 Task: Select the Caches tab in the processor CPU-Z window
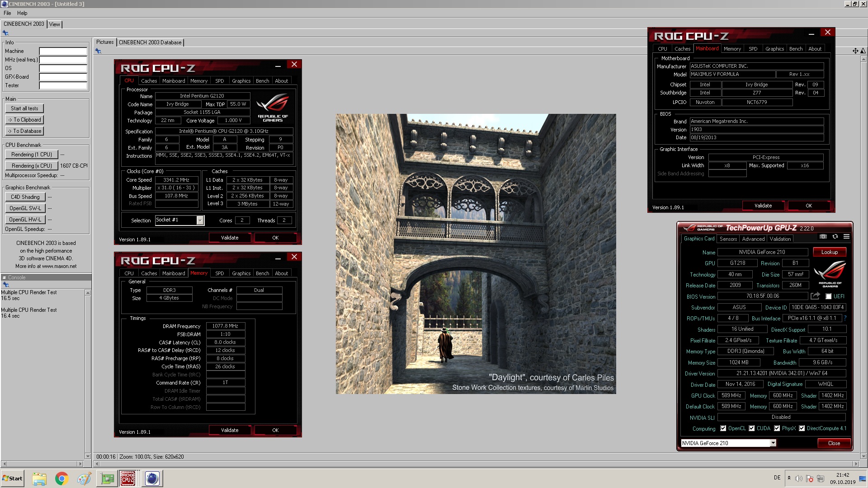coord(149,81)
